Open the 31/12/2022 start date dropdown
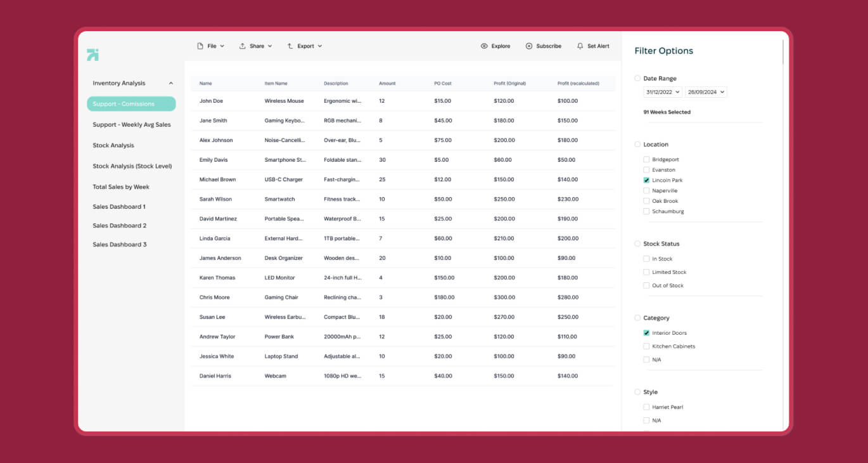The width and height of the screenshot is (868, 463). coord(663,92)
